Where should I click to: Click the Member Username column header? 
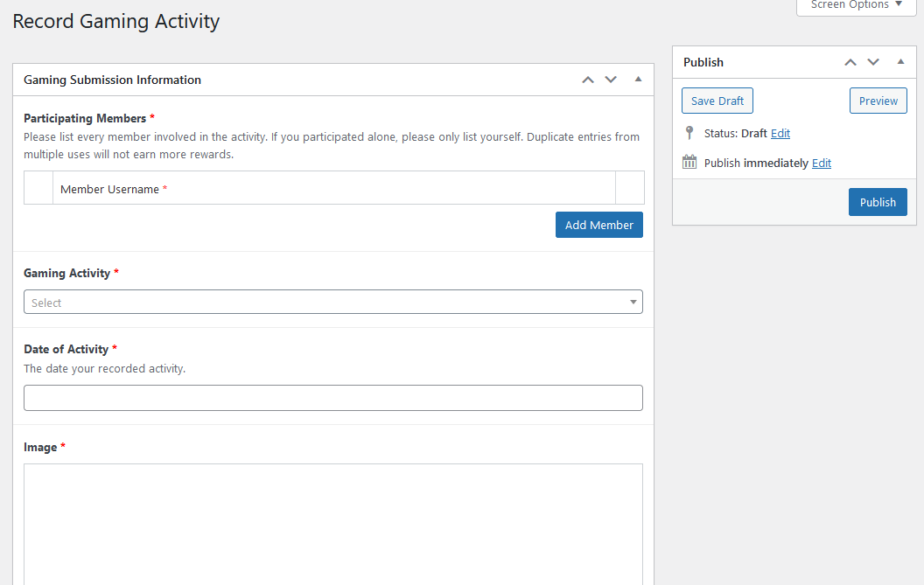109,189
